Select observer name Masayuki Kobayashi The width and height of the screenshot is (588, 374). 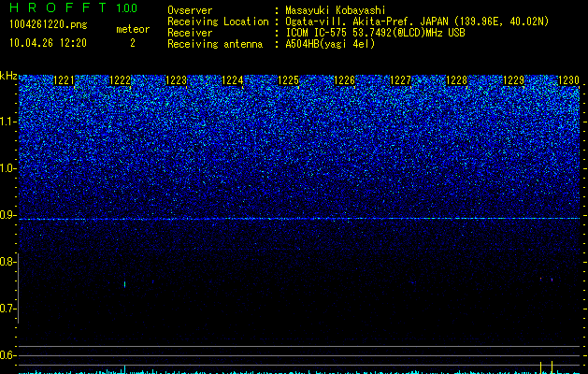[x=336, y=10]
